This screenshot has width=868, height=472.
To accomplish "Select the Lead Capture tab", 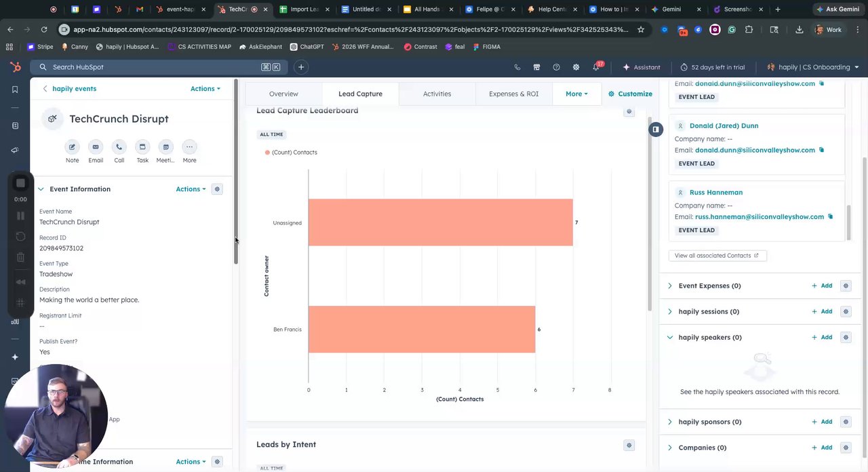I will pyautogui.click(x=360, y=94).
